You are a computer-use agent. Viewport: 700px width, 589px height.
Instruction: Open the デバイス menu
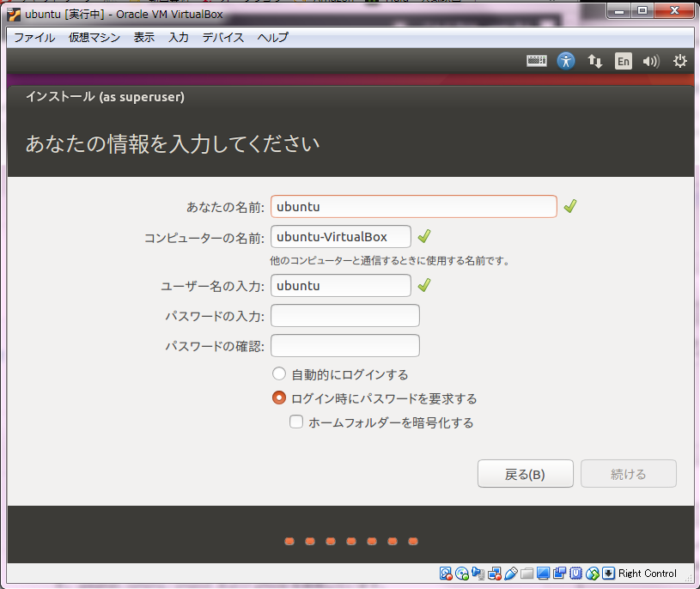pyautogui.click(x=223, y=38)
